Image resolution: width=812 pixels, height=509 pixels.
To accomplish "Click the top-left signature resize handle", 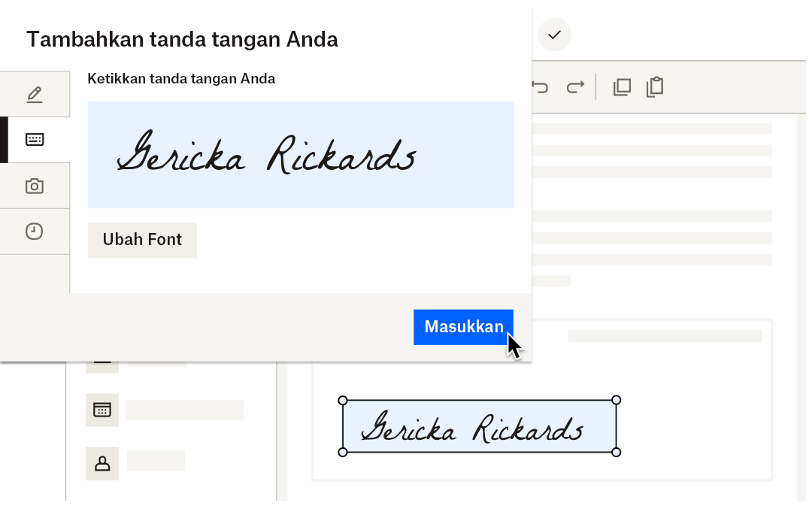I will [343, 400].
